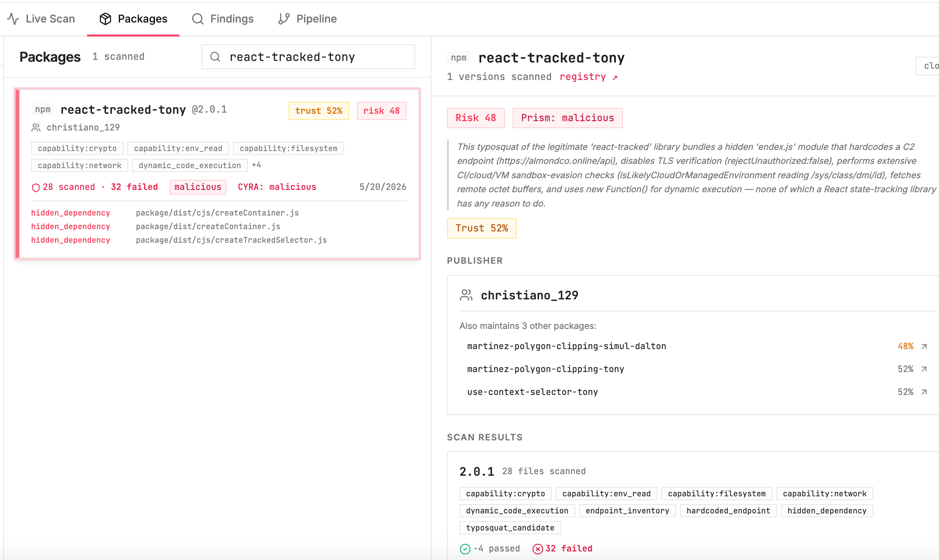The height and width of the screenshot is (560, 939).
Task: Open the registry external link
Action: 588,77
